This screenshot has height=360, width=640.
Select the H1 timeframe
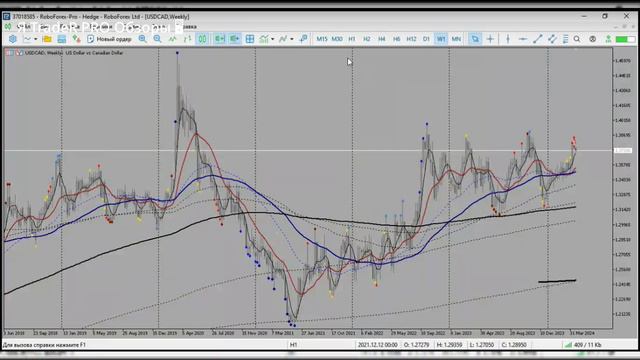coord(352,39)
